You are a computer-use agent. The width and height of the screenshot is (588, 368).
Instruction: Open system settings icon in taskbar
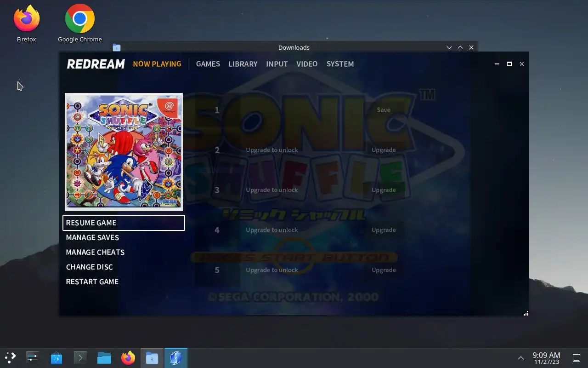[x=33, y=358]
